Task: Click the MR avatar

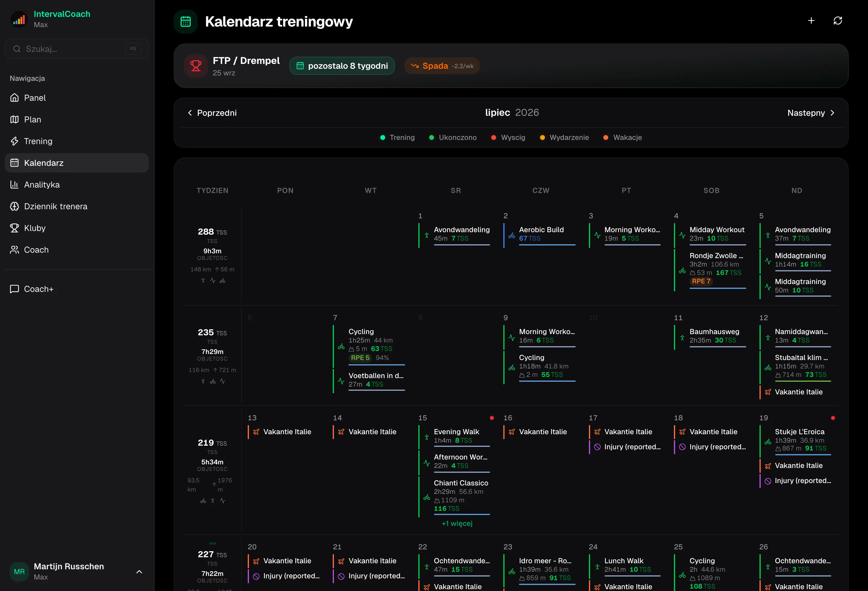Action: 19,572
